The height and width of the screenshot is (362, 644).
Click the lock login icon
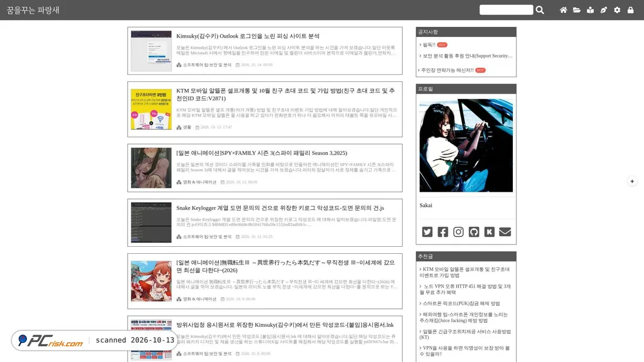coord(631,10)
